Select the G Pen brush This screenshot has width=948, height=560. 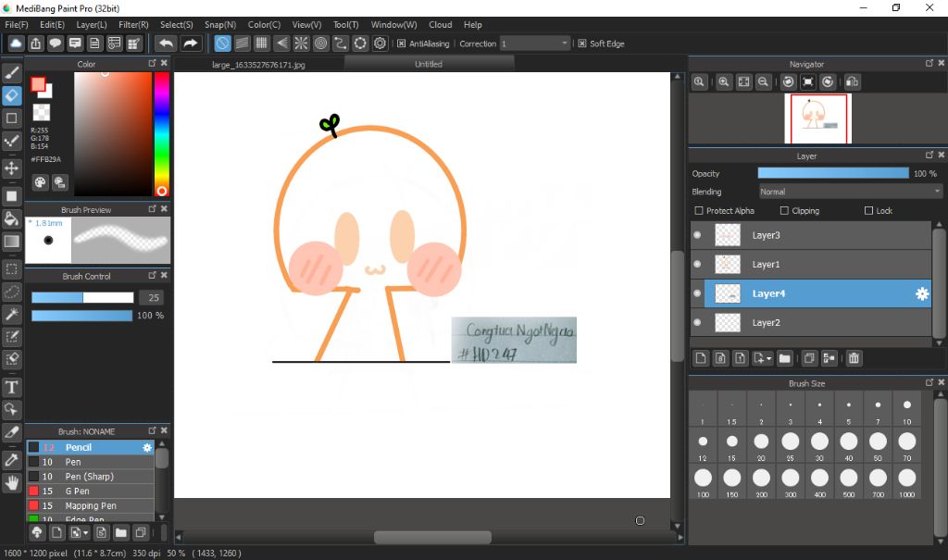91,492
